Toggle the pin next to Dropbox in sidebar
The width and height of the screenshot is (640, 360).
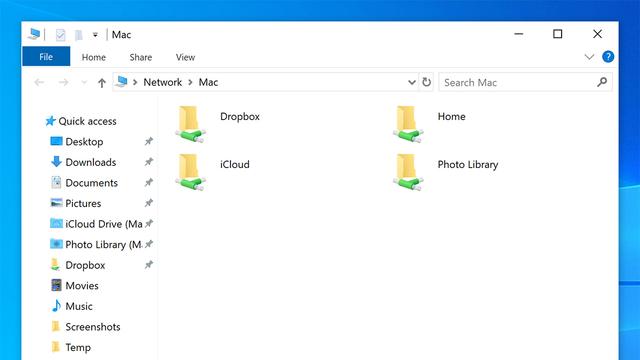(x=149, y=265)
